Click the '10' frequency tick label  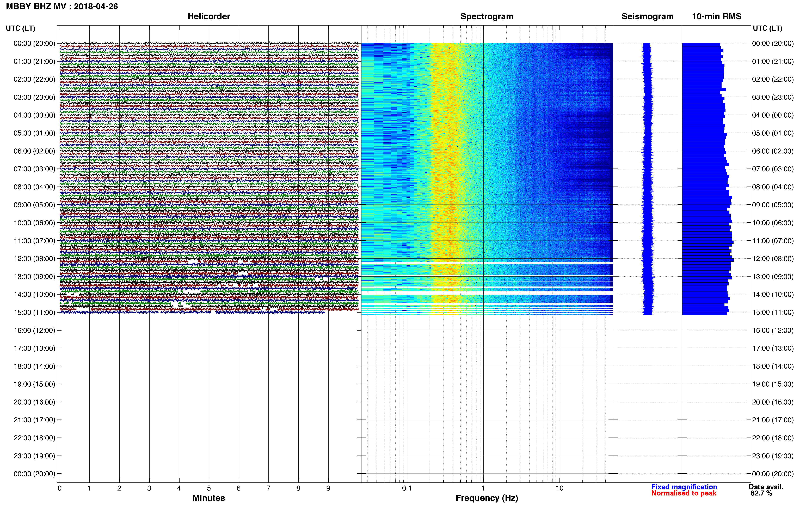[x=559, y=488]
